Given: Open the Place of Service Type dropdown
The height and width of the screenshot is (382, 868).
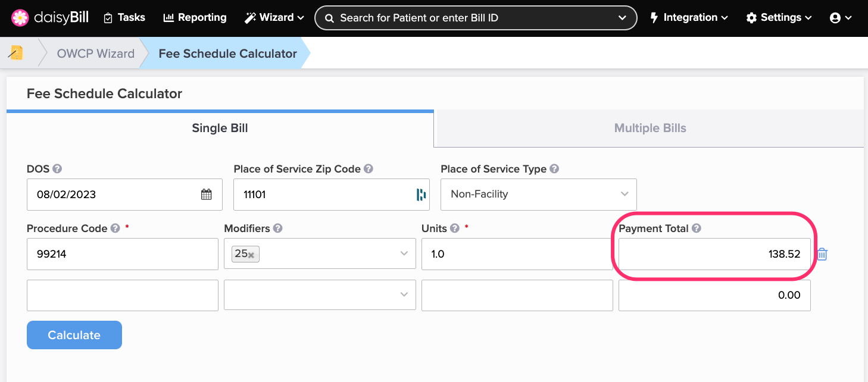Looking at the screenshot, I should [x=538, y=195].
